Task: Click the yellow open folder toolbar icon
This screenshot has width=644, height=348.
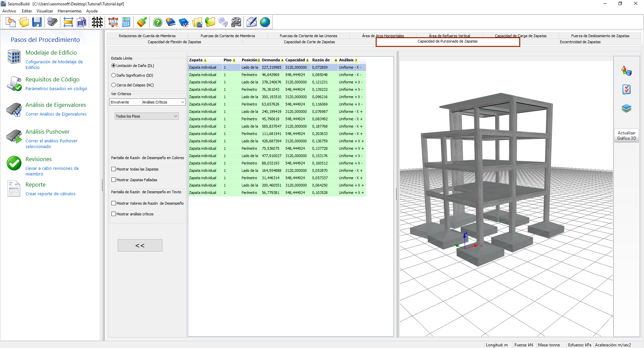Action: 24,22
